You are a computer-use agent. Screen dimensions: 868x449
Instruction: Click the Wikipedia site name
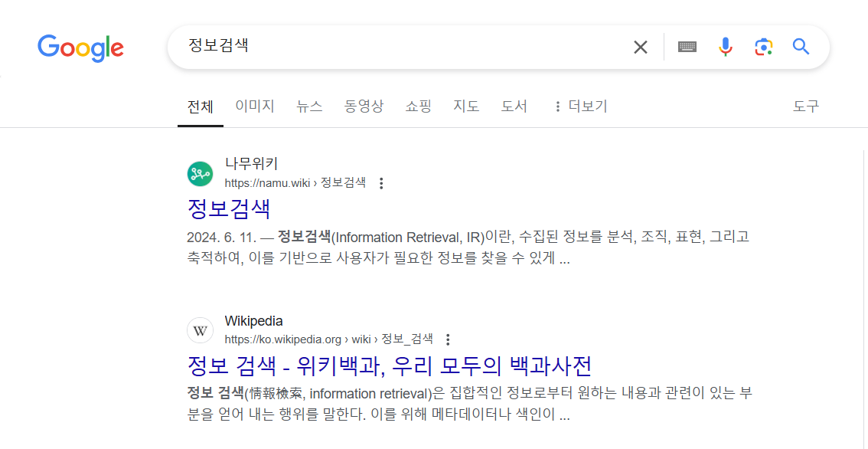click(x=253, y=320)
